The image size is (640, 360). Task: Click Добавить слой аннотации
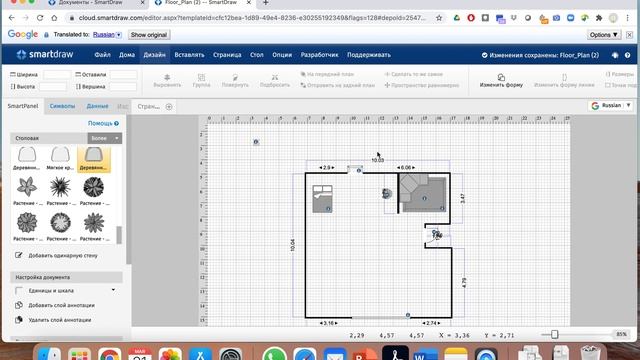(61, 305)
